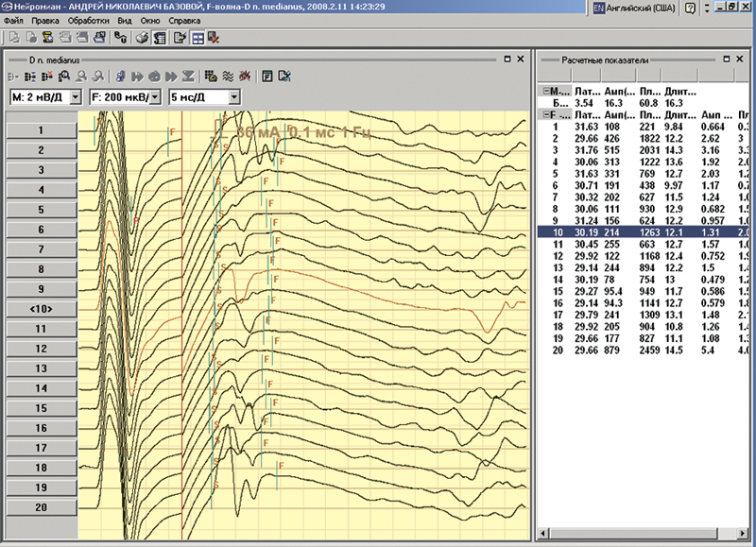Open the 5 мс/Д time base dropdown
Image resolution: width=756 pixels, height=547 pixels.
[x=233, y=97]
